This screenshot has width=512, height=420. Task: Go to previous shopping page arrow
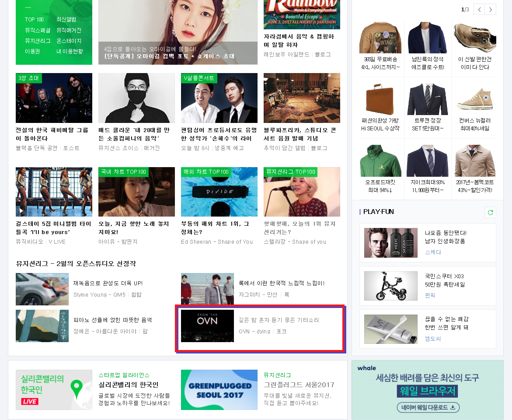coord(479,9)
